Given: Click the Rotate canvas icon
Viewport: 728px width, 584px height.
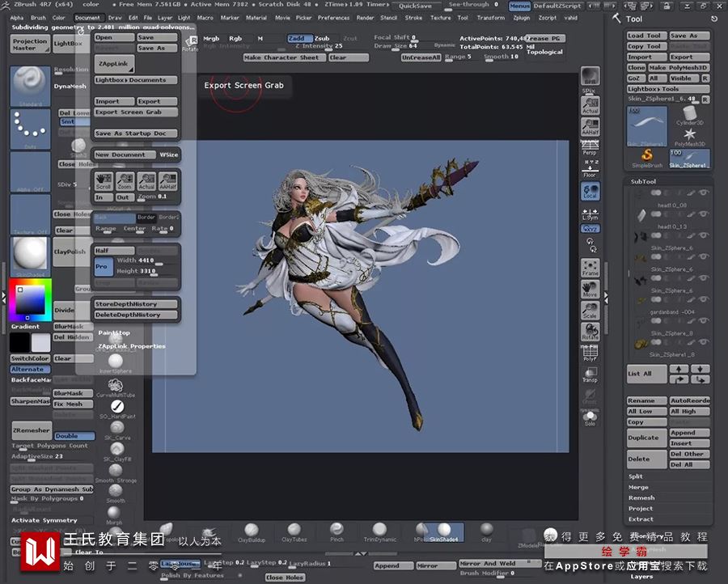Looking at the screenshot, I should coord(590,332).
